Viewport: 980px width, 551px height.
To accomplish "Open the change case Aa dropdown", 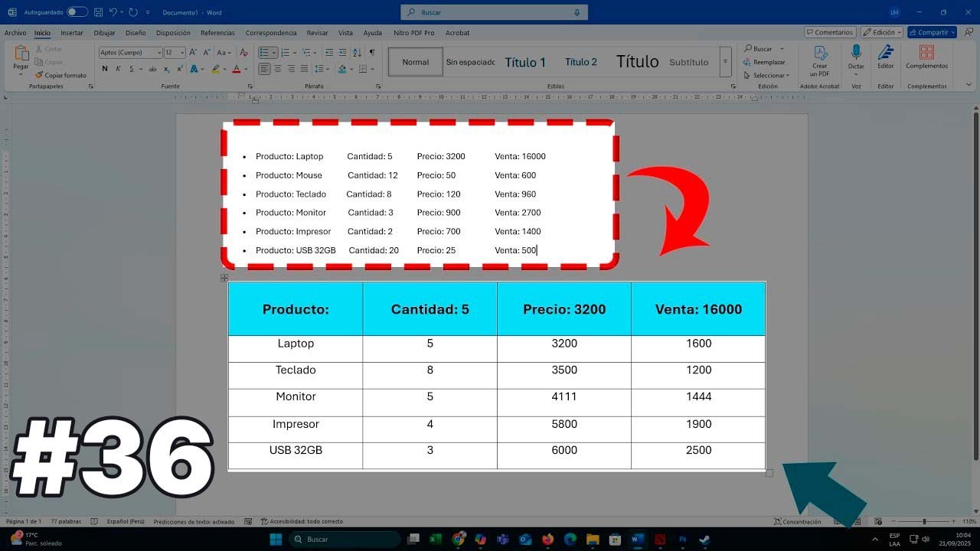I will tap(224, 53).
